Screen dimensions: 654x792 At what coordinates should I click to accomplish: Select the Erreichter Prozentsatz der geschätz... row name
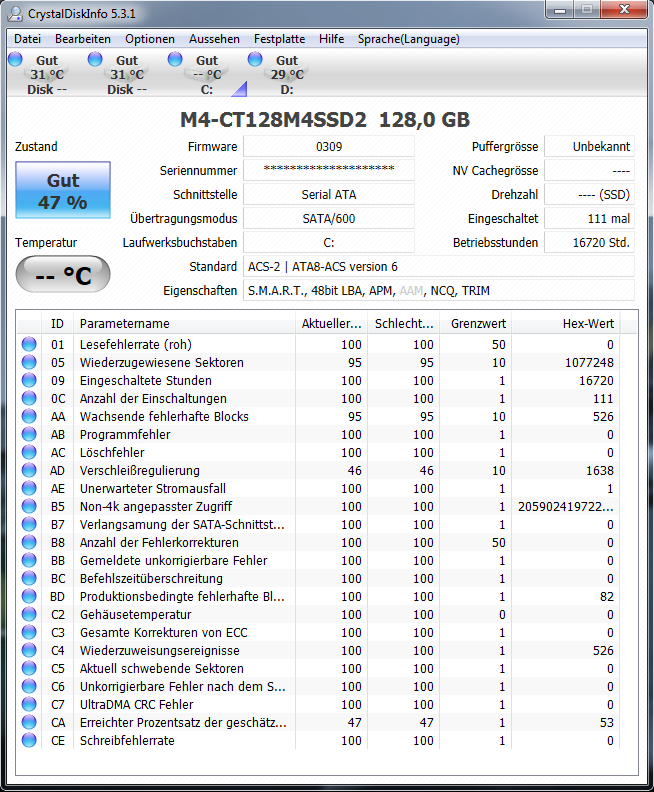pyautogui.click(x=183, y=722)
